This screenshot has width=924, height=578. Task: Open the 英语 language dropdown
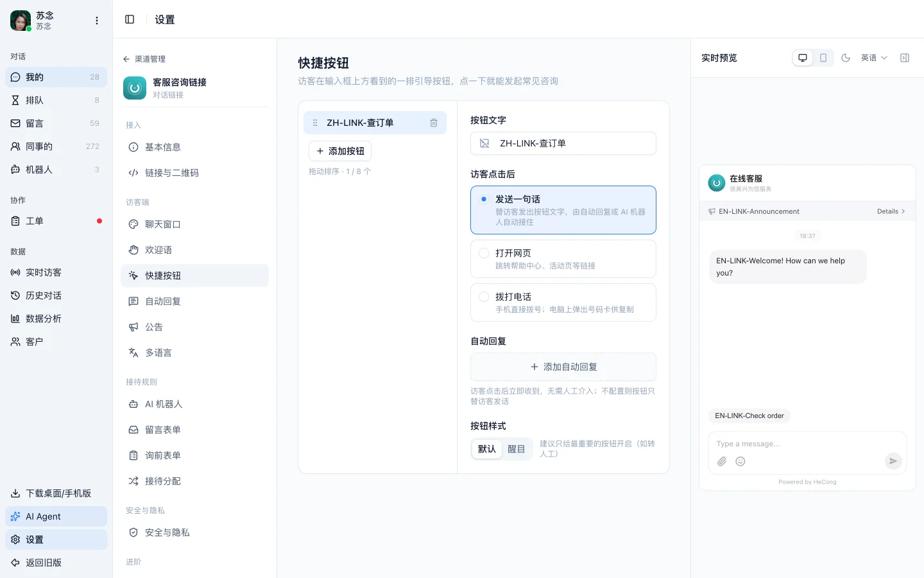point(874,58)
